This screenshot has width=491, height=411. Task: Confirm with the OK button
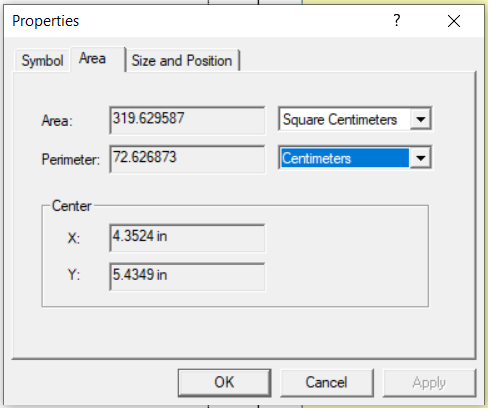[224, 383]
